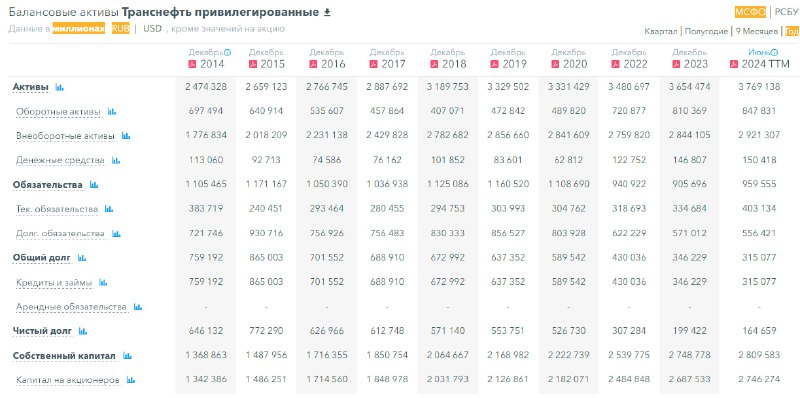
Task: Open chart icon beside Денежные средства
Action: (116, 161)
